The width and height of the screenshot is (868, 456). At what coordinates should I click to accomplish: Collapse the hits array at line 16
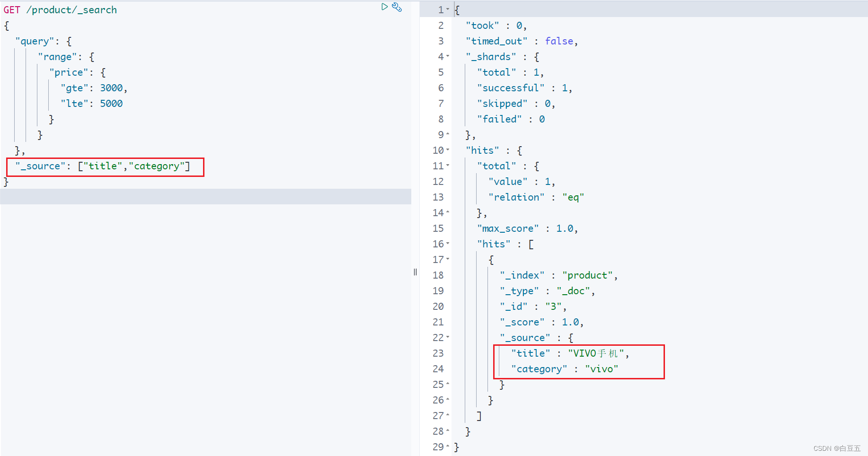pos(448,243)
